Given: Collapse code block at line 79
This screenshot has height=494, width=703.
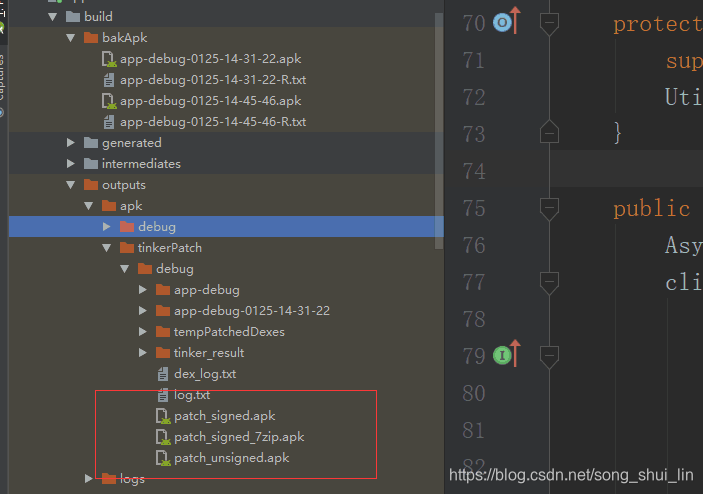Looking at the screenshot, I should tap(549, 356).
